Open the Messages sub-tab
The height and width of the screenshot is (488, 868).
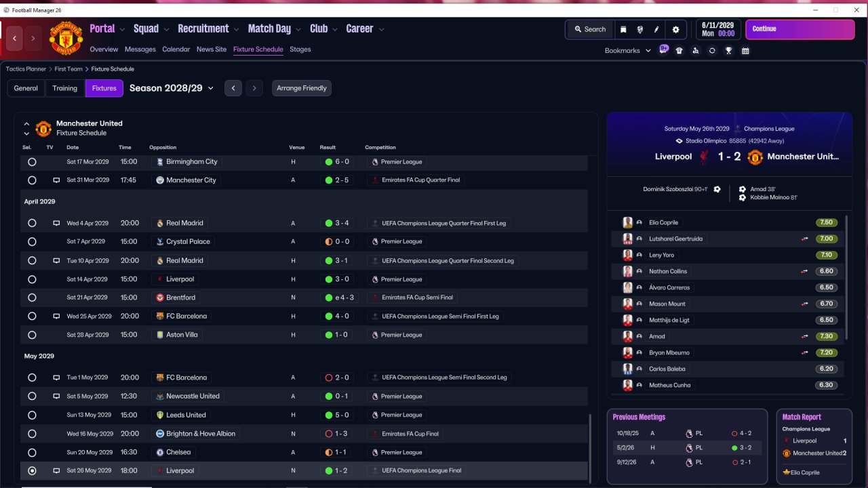click(140, 49)
